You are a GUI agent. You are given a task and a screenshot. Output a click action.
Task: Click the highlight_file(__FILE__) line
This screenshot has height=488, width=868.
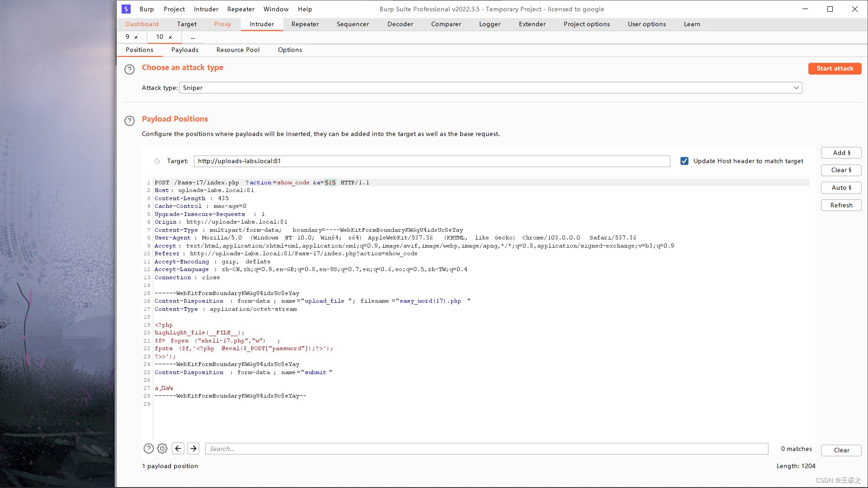(199, 333)
